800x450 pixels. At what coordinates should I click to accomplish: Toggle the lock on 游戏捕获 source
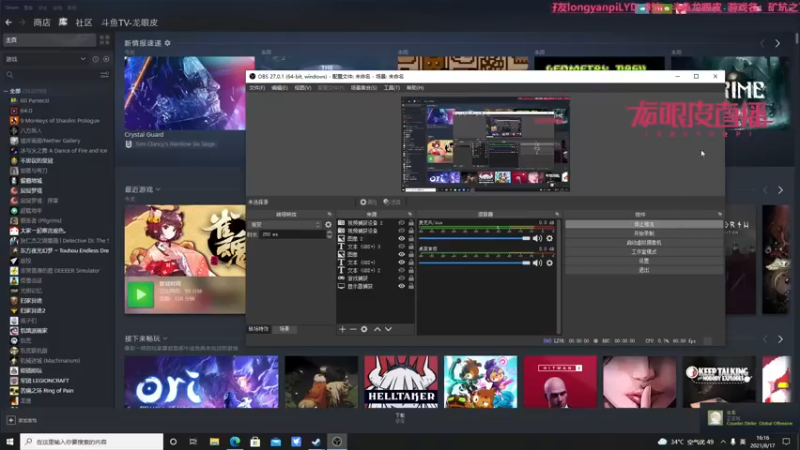coord(411,278)
